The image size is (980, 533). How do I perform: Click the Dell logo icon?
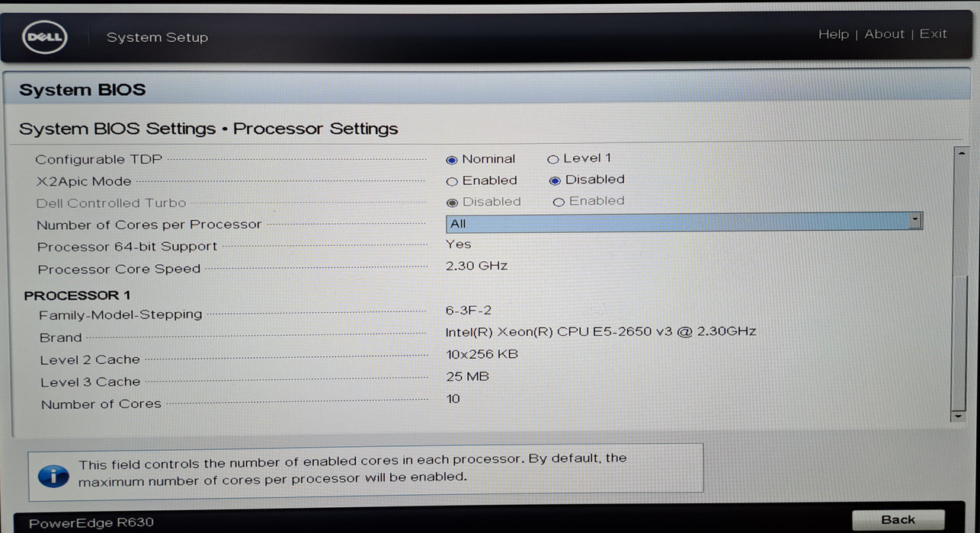coord(46,37)
